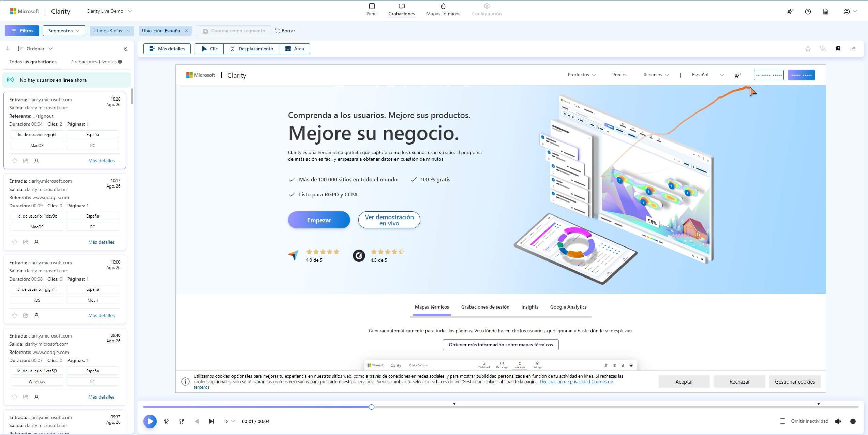Expand the Clarity Live Demo project dropdown

point(109,11)
